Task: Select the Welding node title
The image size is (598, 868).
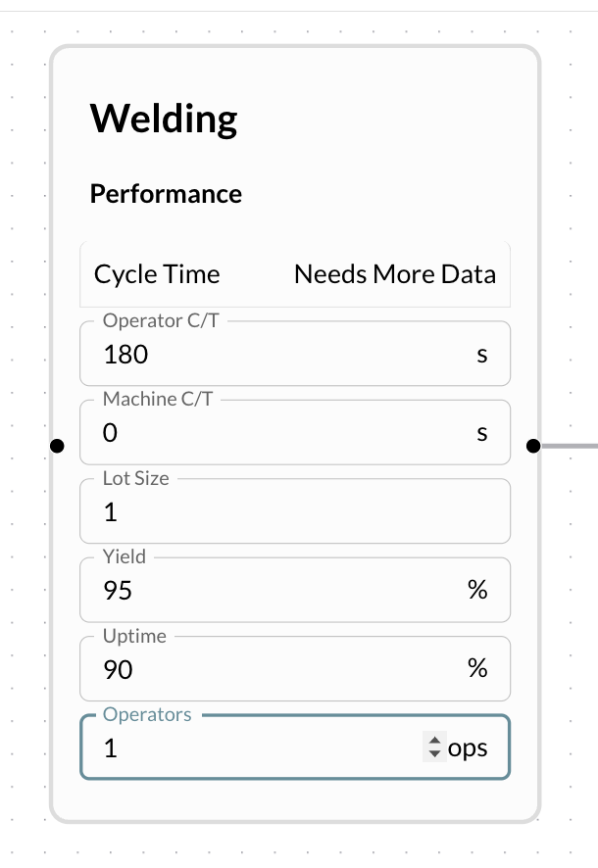Action: (164, 119)
